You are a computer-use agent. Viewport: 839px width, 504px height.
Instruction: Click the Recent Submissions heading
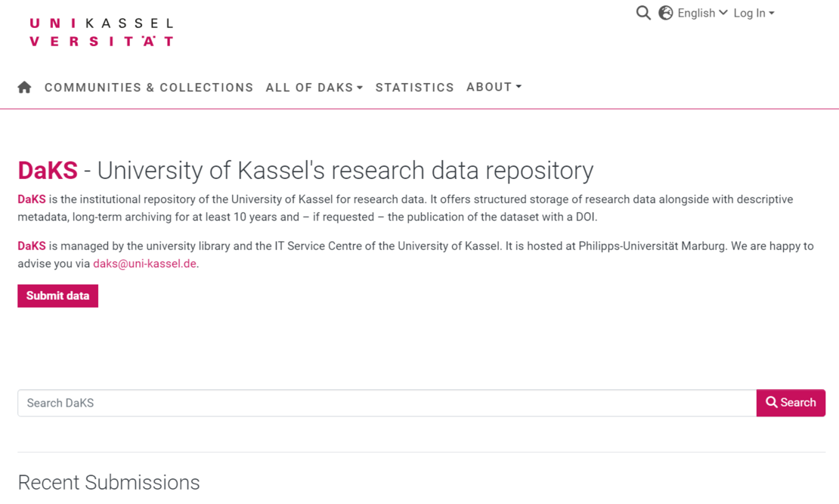pos(109,482)
